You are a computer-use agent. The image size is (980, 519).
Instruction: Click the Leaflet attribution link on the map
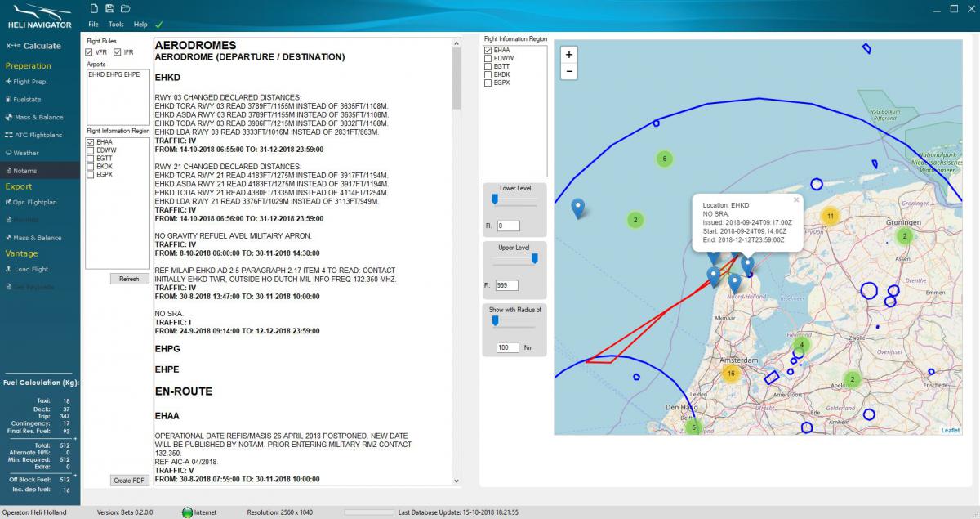[951, 430]
